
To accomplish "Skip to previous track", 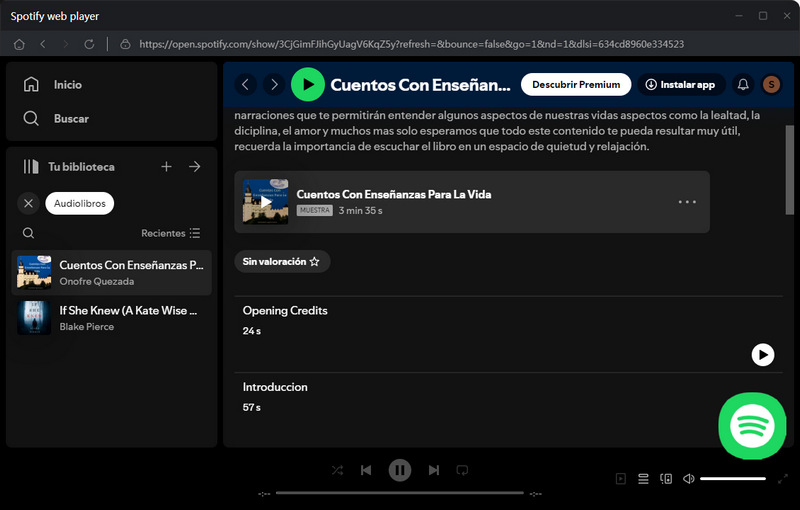I will tap(366, 470).
